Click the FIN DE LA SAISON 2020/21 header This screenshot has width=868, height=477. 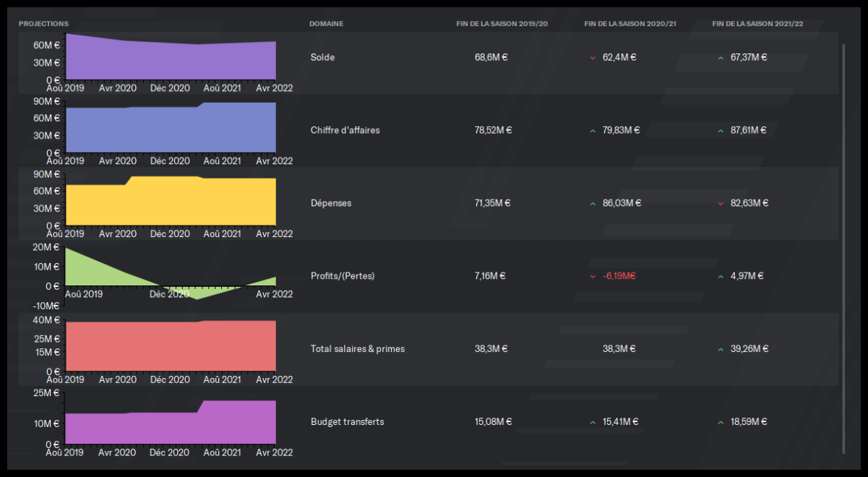coord(630,24)
